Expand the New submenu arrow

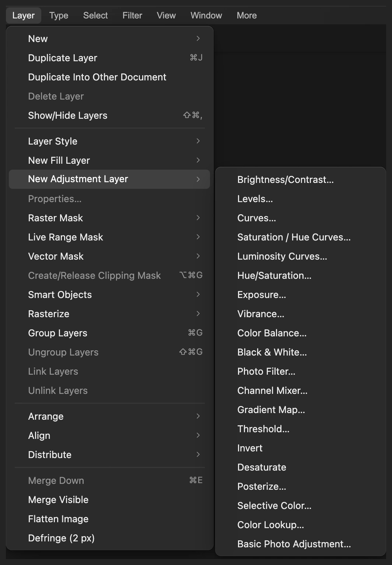pos(198,38)
